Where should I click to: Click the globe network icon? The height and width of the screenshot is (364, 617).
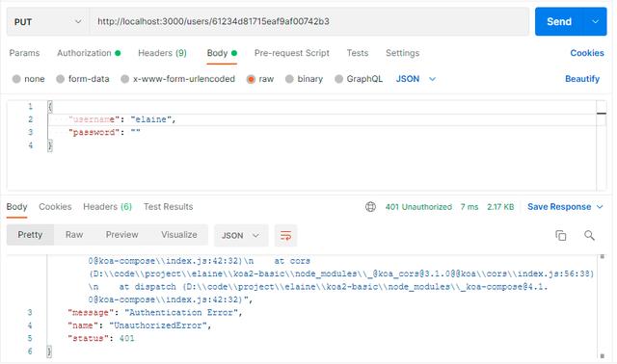[370, 207]
